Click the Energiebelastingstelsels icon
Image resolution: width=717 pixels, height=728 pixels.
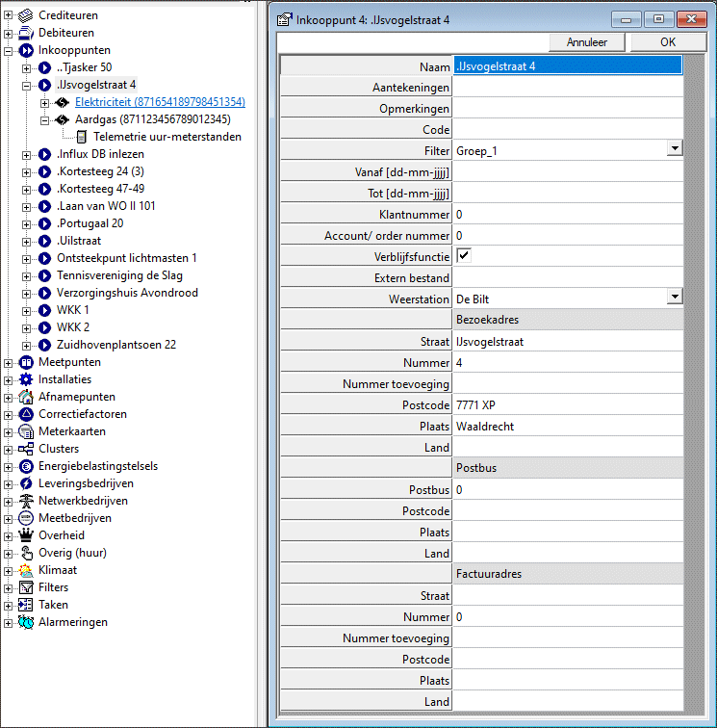coord(26,466)
